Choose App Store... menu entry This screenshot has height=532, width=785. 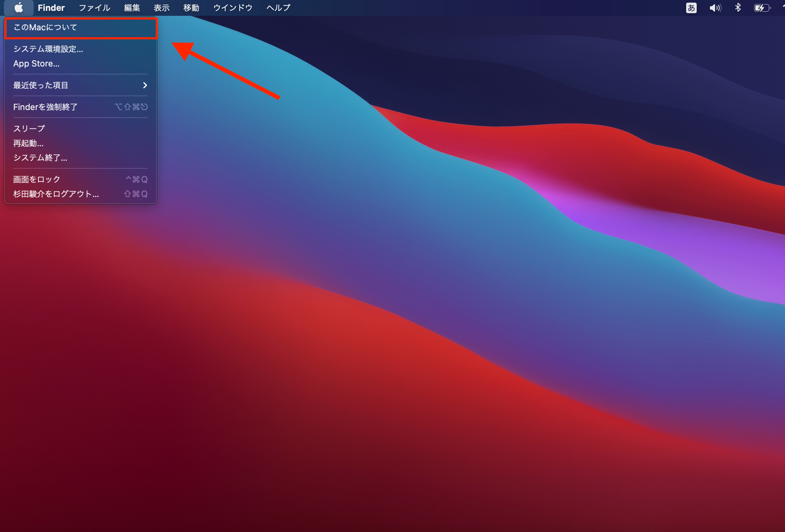click(x=37, y=64)
